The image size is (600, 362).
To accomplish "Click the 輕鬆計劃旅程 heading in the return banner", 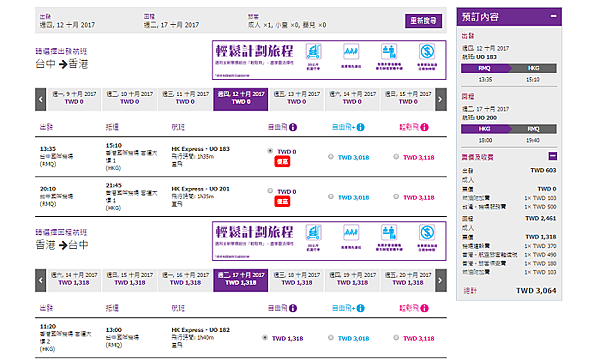I will 254,232.
